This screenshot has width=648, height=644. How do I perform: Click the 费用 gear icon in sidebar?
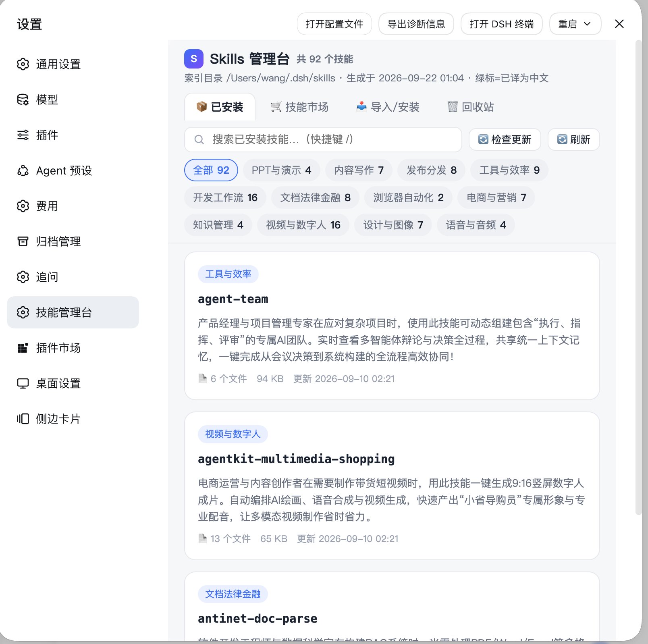23,206
